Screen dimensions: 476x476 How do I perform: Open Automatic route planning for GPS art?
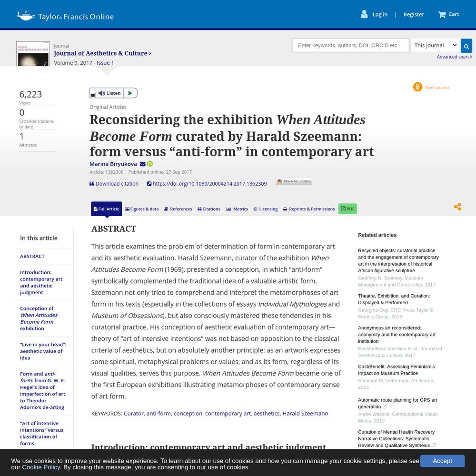coord(397,403)
